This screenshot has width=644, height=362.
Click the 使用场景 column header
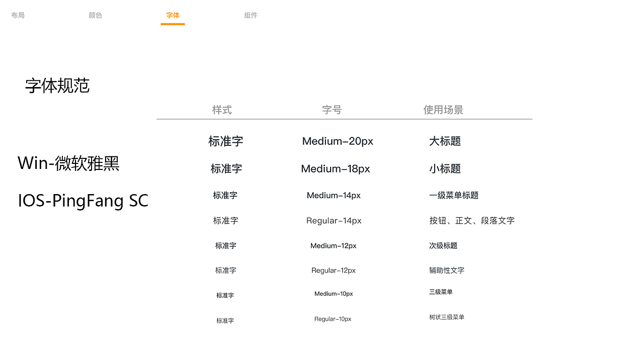click(443, 110)
